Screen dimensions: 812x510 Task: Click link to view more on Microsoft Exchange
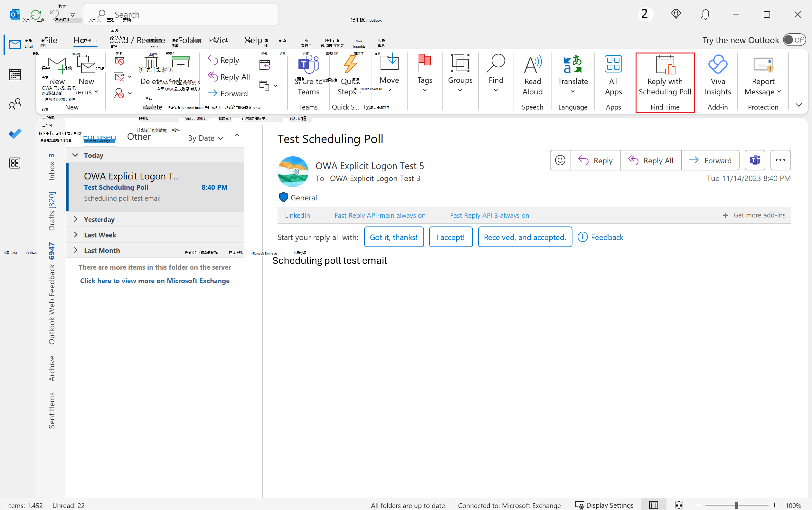(x=155, y=281)
